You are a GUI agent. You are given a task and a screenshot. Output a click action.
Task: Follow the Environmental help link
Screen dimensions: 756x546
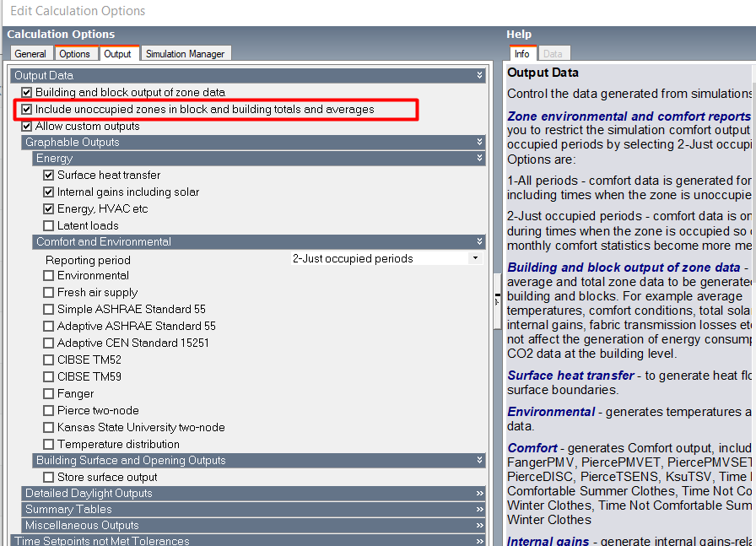(551, 412)
